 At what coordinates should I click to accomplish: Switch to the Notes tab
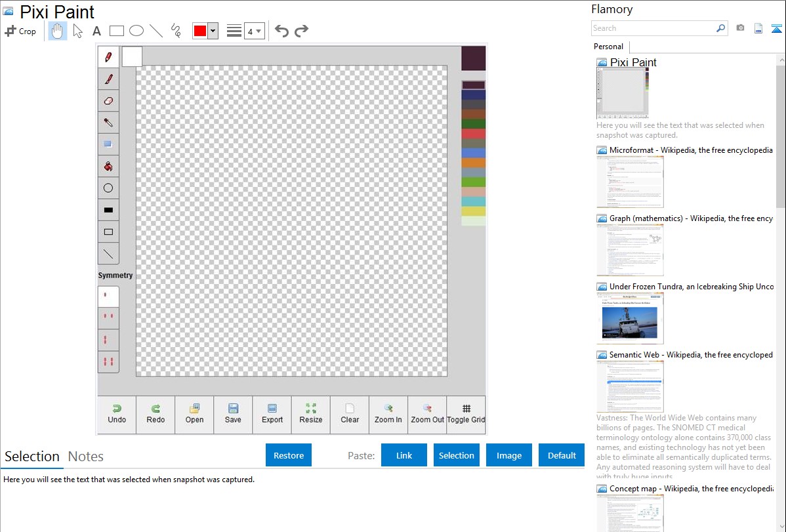(x=86, y=457)
